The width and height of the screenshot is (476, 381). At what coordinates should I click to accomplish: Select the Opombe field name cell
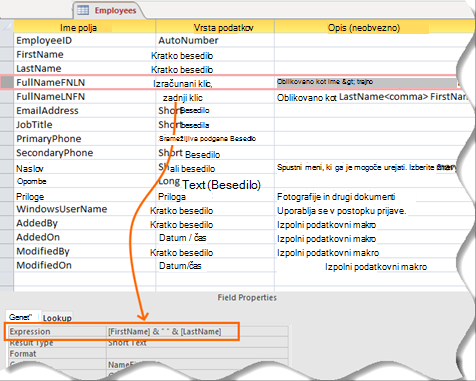point(85,182)
